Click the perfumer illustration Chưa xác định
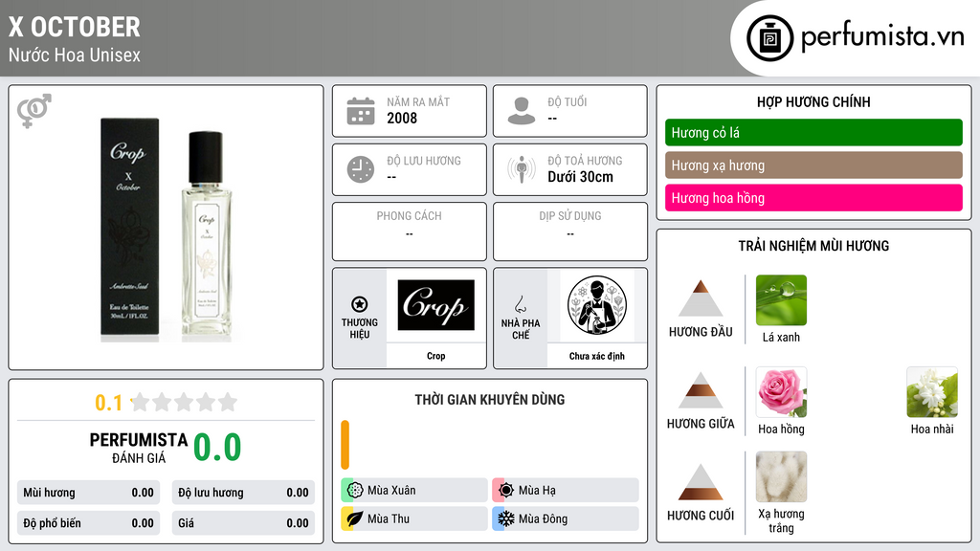This screenshot has height=551, width=980. (x=597, y=305)
